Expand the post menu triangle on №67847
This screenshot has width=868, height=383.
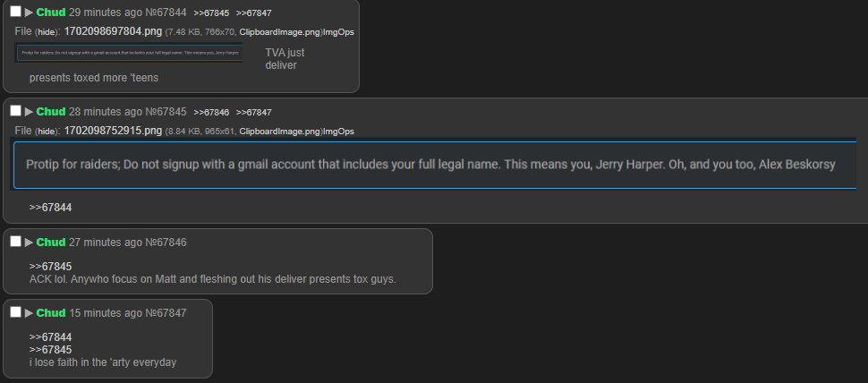(29, 313)
